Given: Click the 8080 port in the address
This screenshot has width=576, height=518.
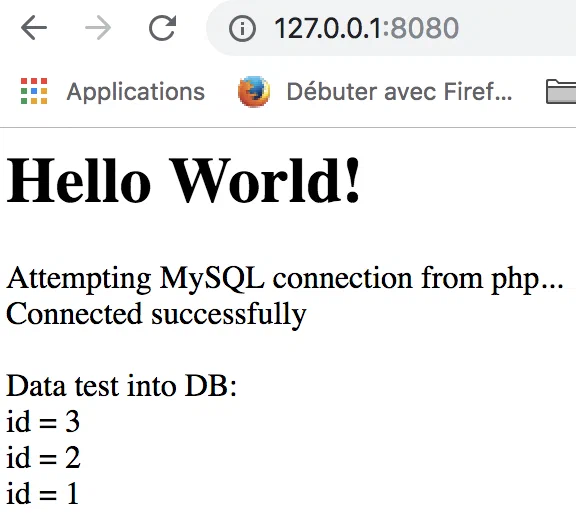Looking at the screenshot, I should [x=424, y=28].
